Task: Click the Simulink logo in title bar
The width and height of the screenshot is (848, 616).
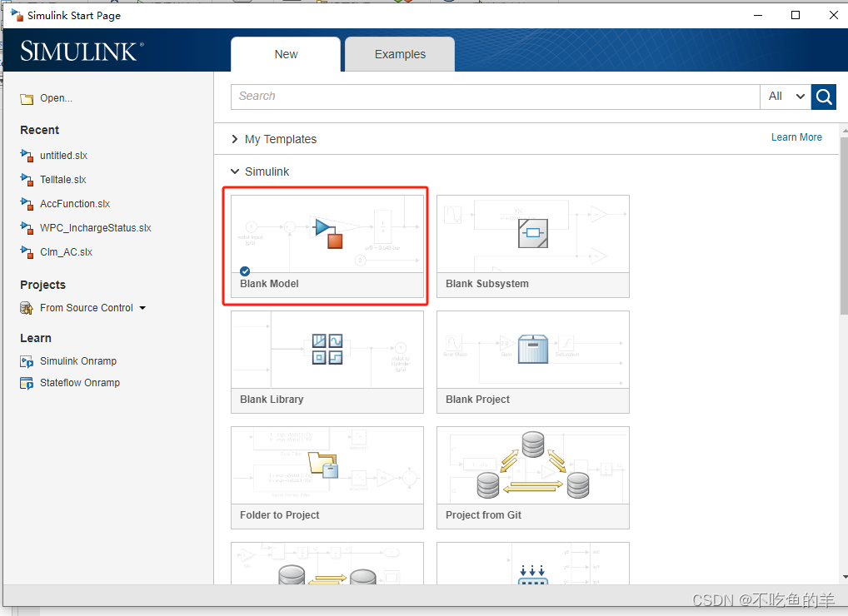Action: 17,15
